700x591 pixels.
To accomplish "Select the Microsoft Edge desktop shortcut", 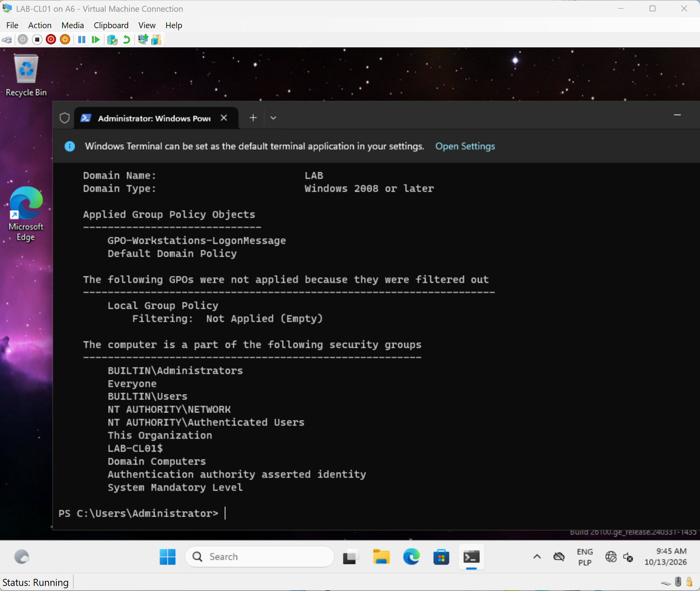I will coord(26,214).
